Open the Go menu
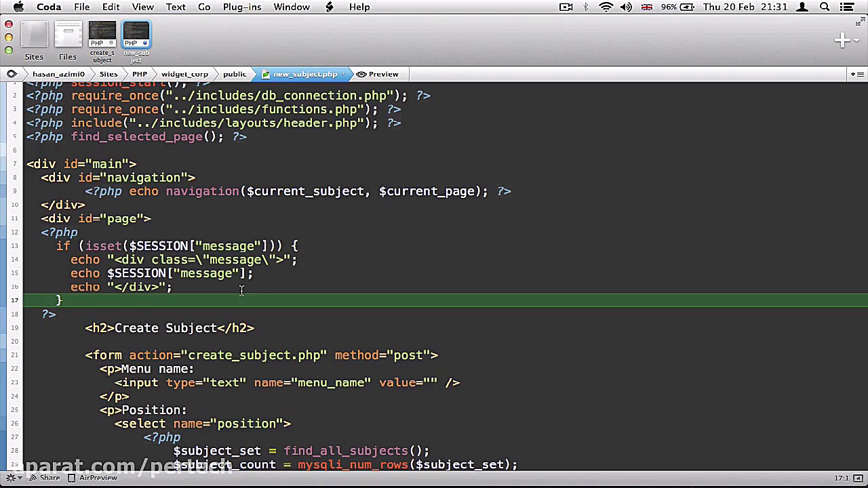868x488 pixels. pyautogui.click(x=204, y=7)
